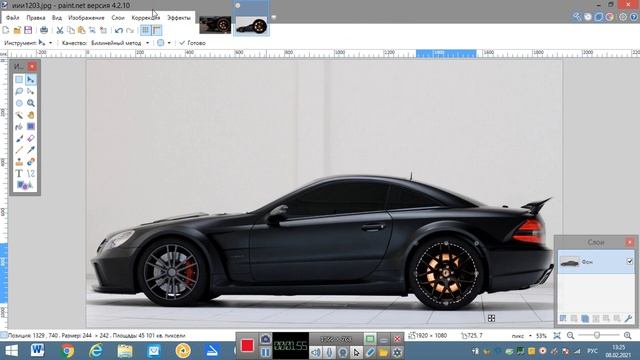Toggle rulers display
Viewport: 640px width, 360px height.
tap(157, 30)
